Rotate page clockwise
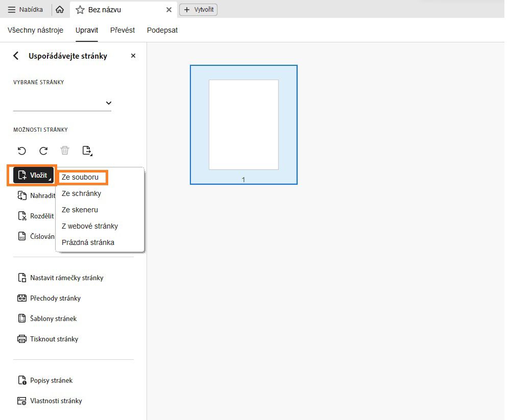This screenshot has height=420, width=509. tap(43, 151)
